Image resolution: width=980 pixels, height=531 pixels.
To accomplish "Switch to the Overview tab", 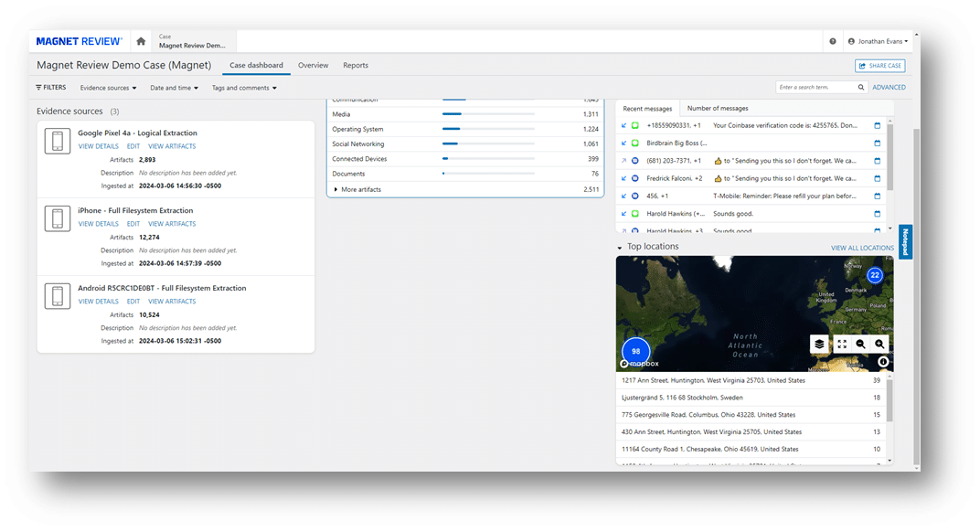I will click(x=313, y=66).
